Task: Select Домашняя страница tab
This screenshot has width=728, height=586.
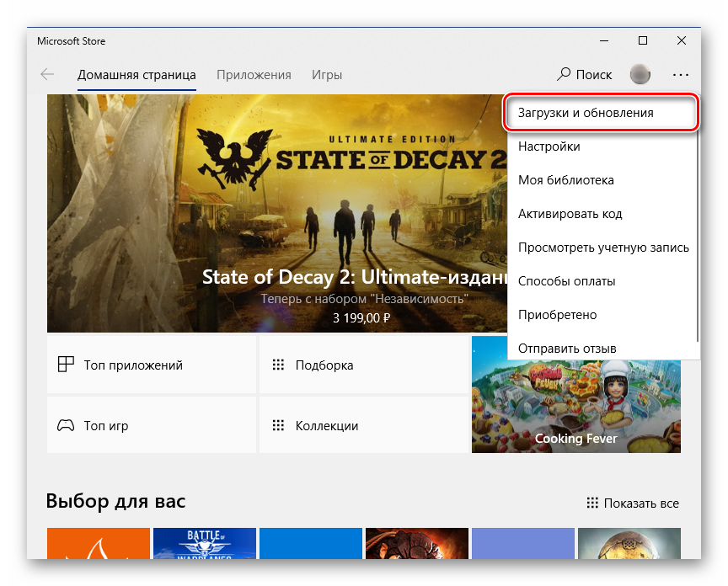Action: [x=136, y=74]
